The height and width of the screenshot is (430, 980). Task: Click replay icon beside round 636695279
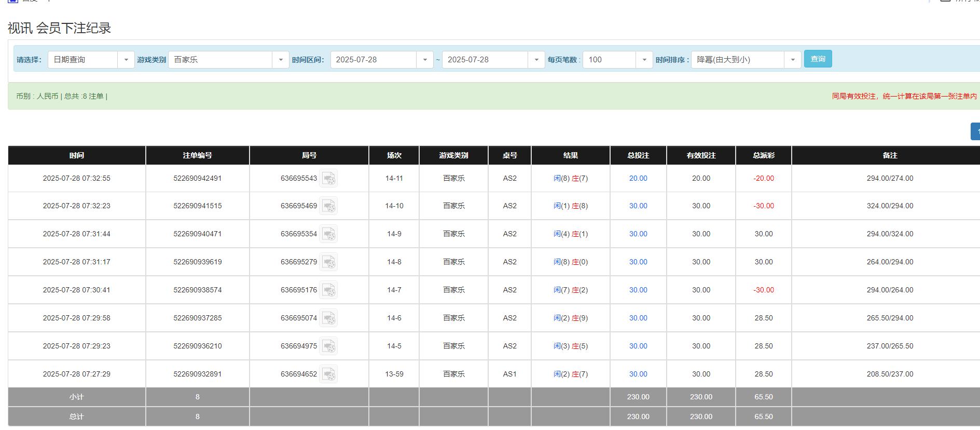pyautogui.click(x=328, y=262)
